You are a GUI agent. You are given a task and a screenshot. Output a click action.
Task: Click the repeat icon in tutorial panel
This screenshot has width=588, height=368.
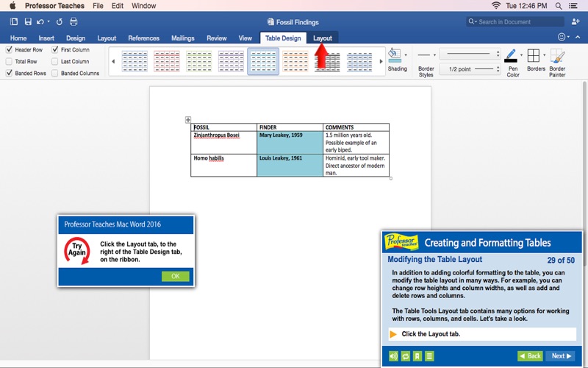click(406, 356)
